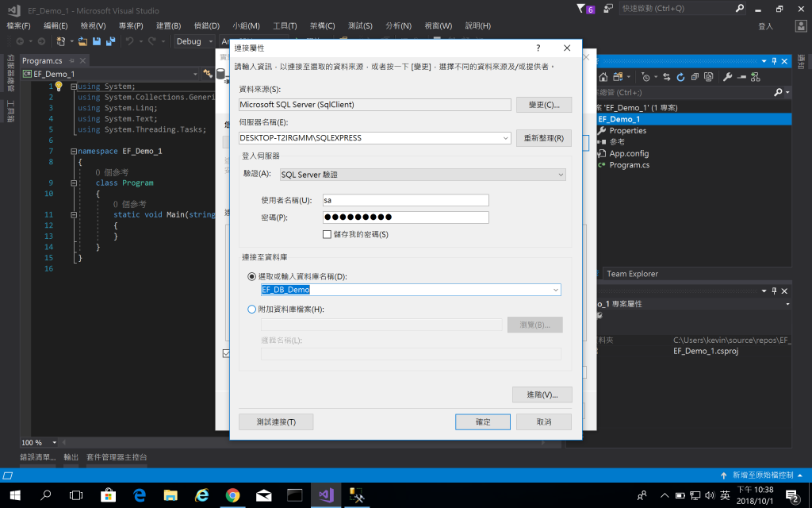The height and width of the screenshot is (508, 812).
Task: Click 新增至原始檔控制 in status bar
Action: point(762,475)
